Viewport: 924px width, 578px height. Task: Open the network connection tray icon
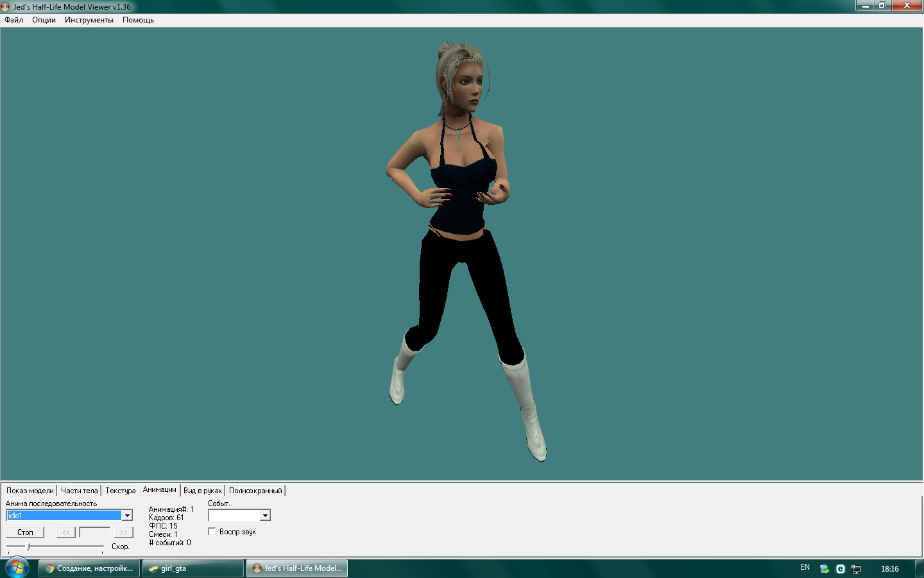click(x=856, y=569)
